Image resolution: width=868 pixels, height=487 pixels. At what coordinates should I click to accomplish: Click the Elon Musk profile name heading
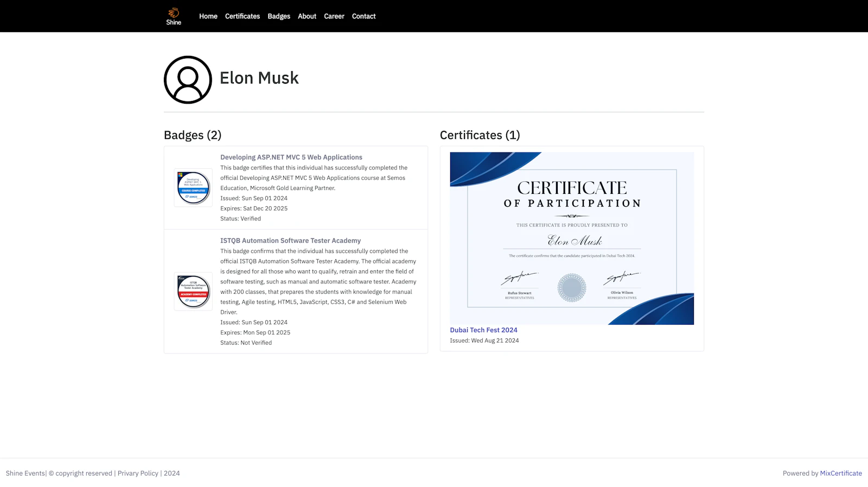click(x=259, y=78)
